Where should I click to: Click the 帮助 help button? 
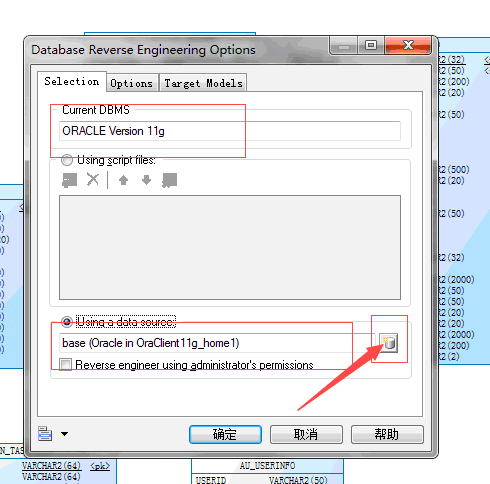(387, 434)
